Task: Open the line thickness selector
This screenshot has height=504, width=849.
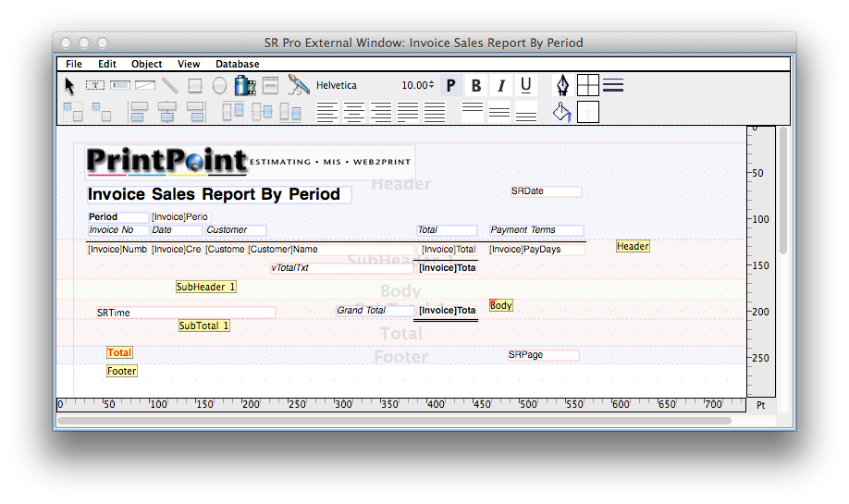Action: point(613,85)
